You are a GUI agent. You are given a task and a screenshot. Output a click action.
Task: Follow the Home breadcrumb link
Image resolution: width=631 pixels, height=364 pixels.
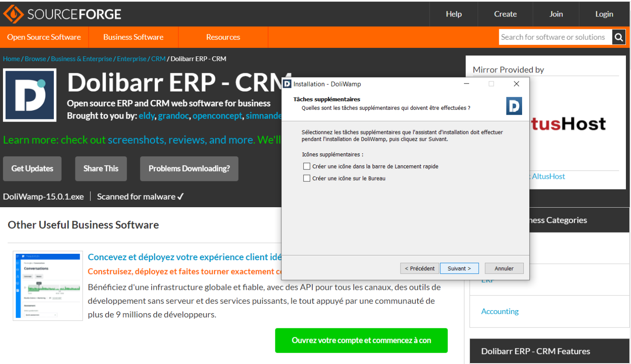11,59
